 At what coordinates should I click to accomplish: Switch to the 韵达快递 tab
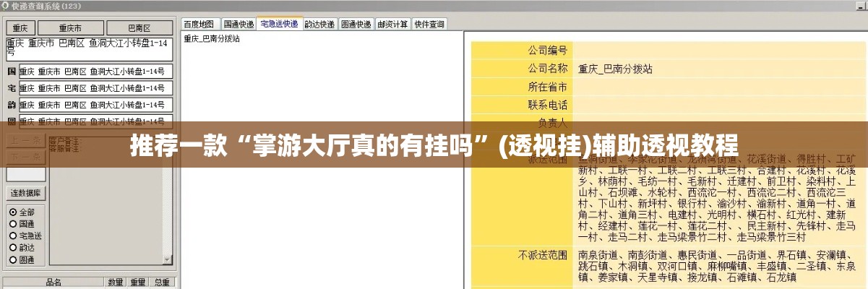[319, 24]
